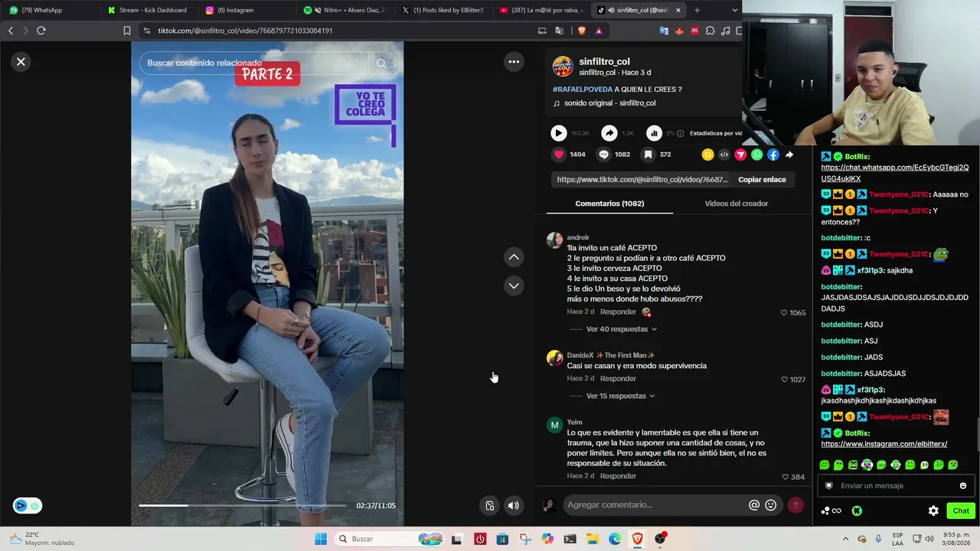The width and height of the screenshot is (980, 551).
Task: Send to friends via red paper-plane icon
Action: click(740, 155)
